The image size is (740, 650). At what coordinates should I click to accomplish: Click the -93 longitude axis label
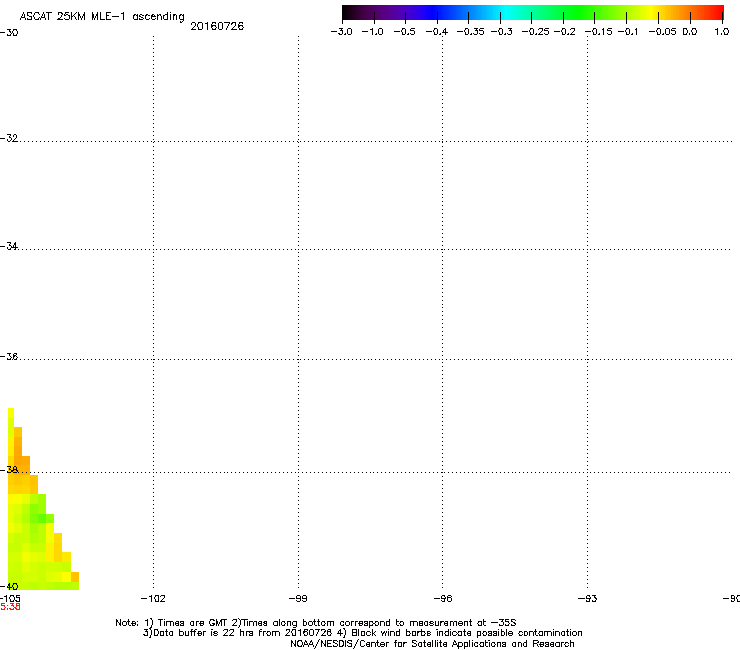(588, 599)
